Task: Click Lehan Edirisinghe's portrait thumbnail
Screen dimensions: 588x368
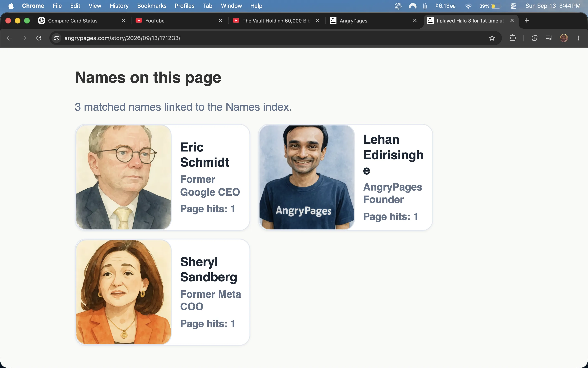Action: [307, 177]
